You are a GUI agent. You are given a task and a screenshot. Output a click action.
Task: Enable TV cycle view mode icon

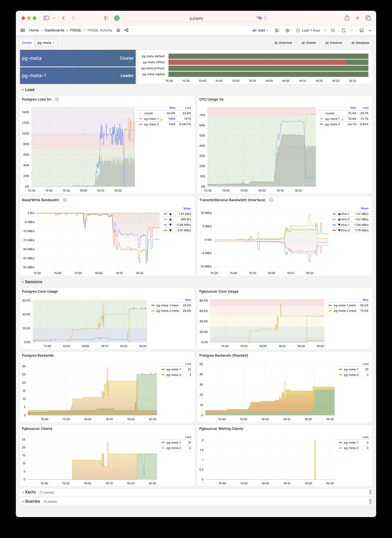click(x=361, y=30)
